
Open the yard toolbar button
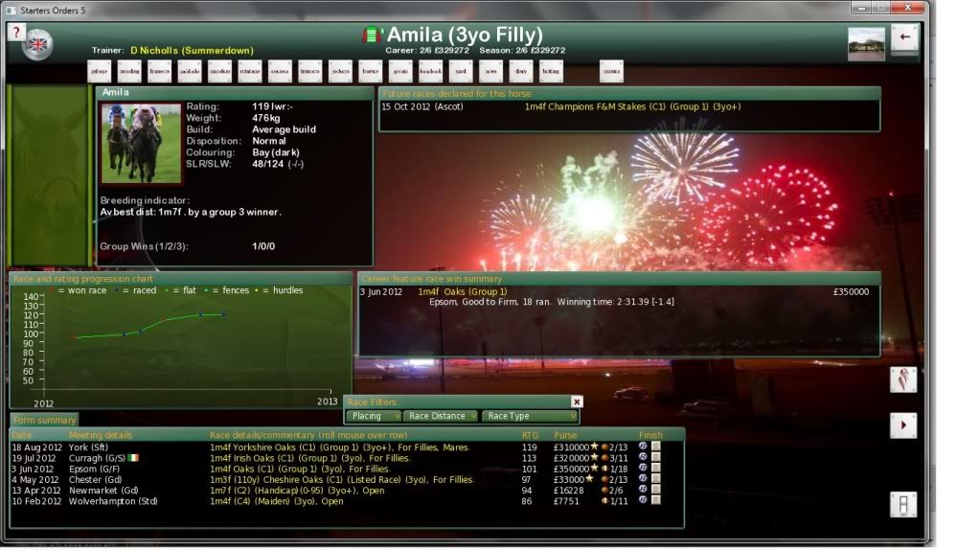click(461, 71)
